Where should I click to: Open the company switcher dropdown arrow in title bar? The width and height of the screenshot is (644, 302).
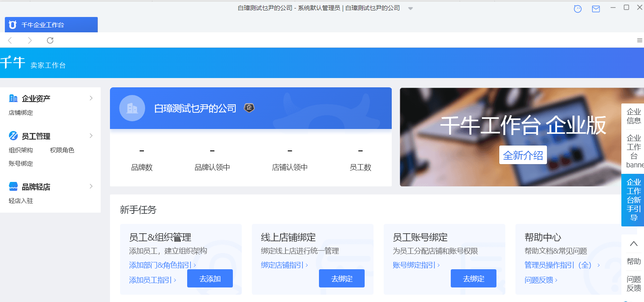click(410, 8)
